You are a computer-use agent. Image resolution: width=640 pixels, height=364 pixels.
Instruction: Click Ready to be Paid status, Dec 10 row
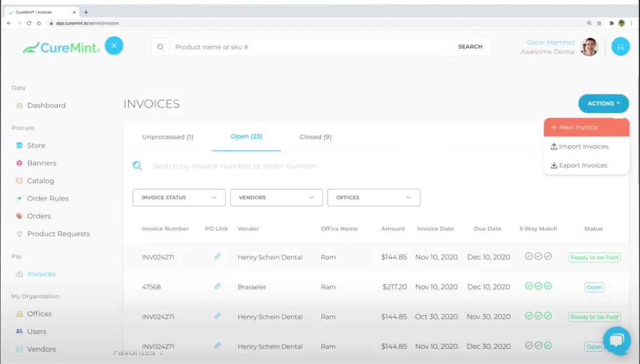(x=594, y=257)
